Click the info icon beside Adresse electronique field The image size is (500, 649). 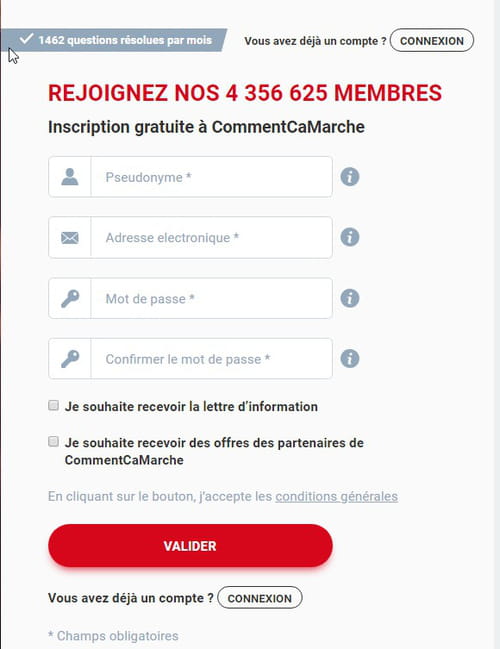pos(350,237)
